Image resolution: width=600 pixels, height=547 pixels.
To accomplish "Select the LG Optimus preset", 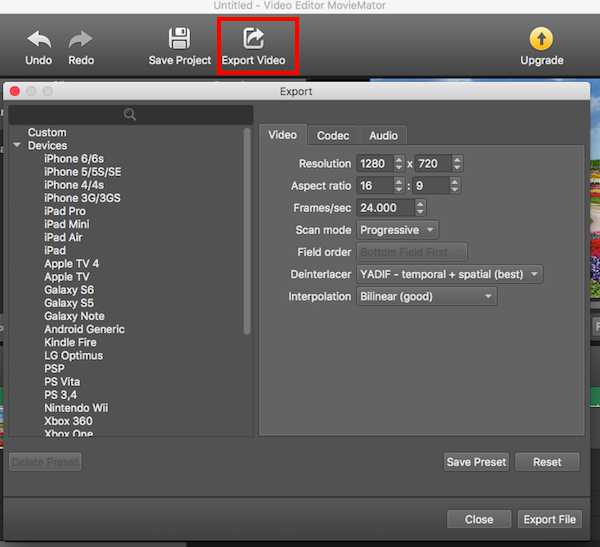I will tap(73, 356).
